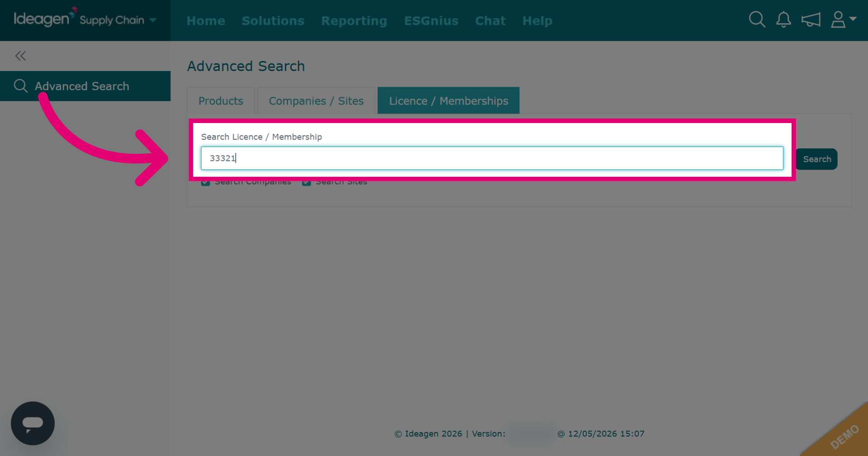Image resolution: width=868 pixels, height=456 pixels.
Task: Open the ESGnius menu item
Action: (x=431, y=21)
